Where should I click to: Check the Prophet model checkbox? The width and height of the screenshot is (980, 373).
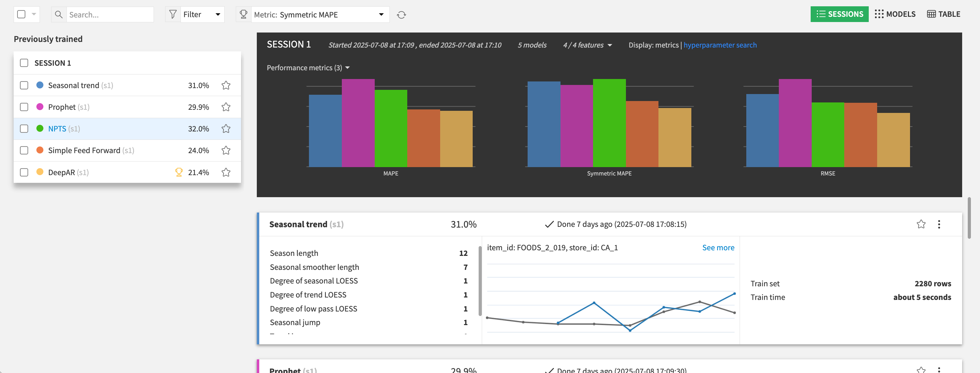coord(24,107)
